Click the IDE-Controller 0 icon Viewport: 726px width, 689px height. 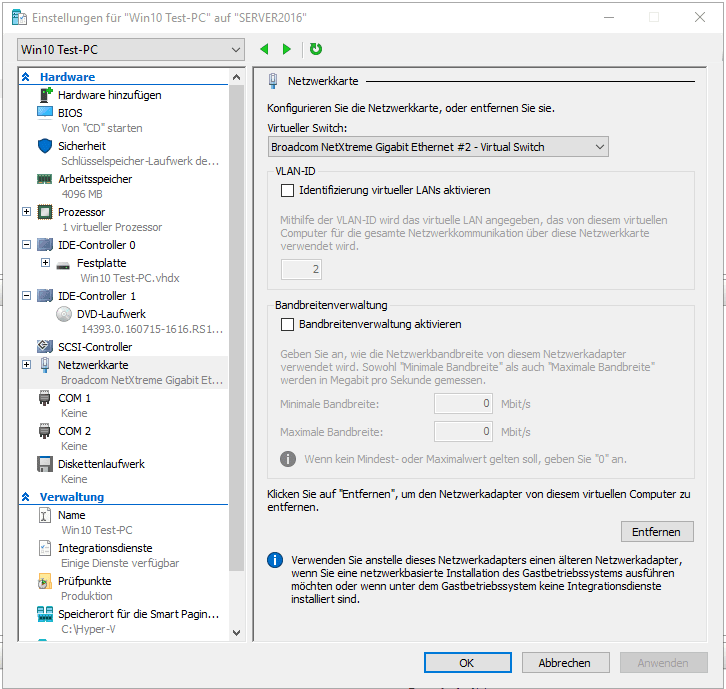(45, 245)
